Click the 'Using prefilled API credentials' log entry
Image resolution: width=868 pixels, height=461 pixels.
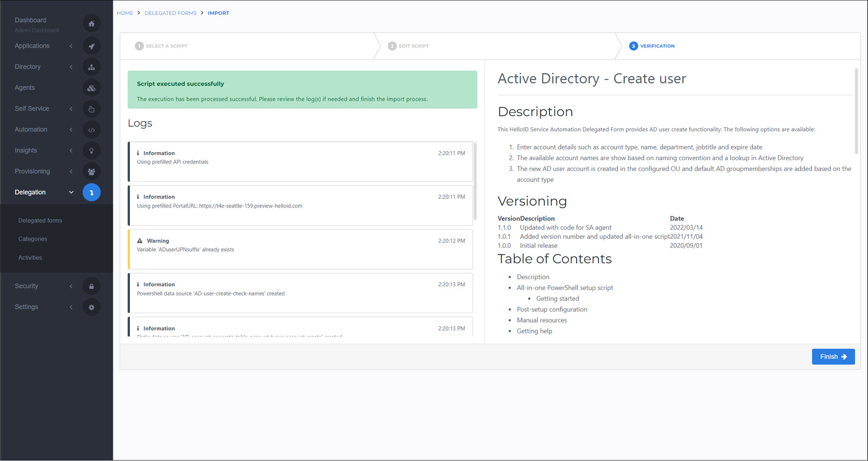(x=300, y=162)
